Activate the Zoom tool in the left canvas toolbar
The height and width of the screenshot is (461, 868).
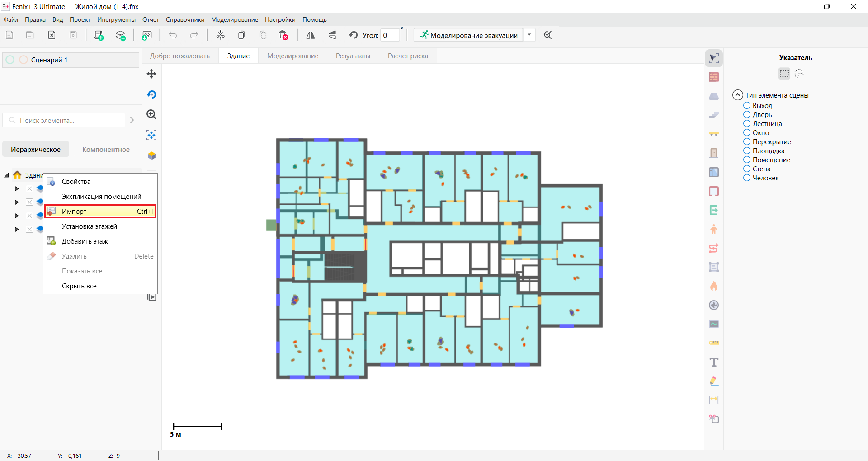pyautogui.click(x=151, y=114)
